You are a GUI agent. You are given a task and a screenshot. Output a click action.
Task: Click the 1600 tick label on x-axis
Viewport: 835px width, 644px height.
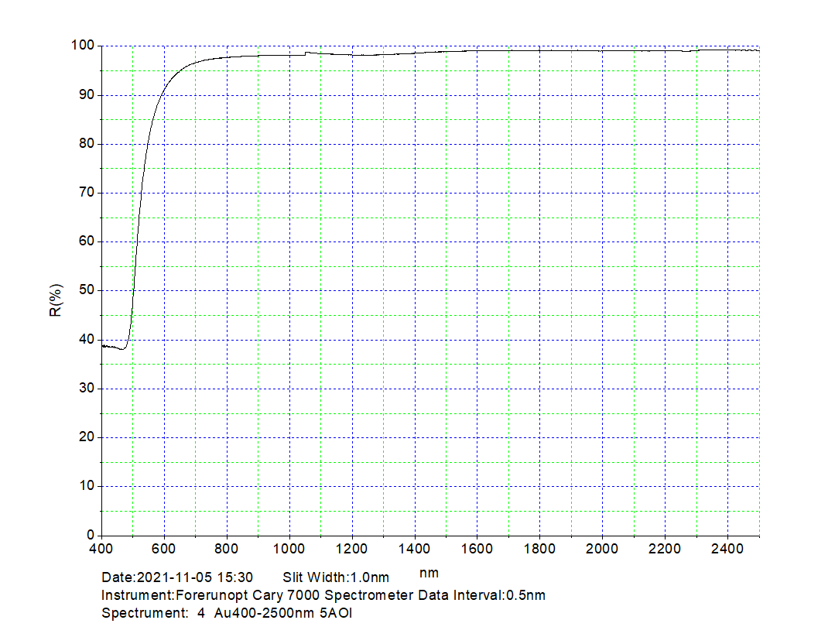tap(477, 549)
